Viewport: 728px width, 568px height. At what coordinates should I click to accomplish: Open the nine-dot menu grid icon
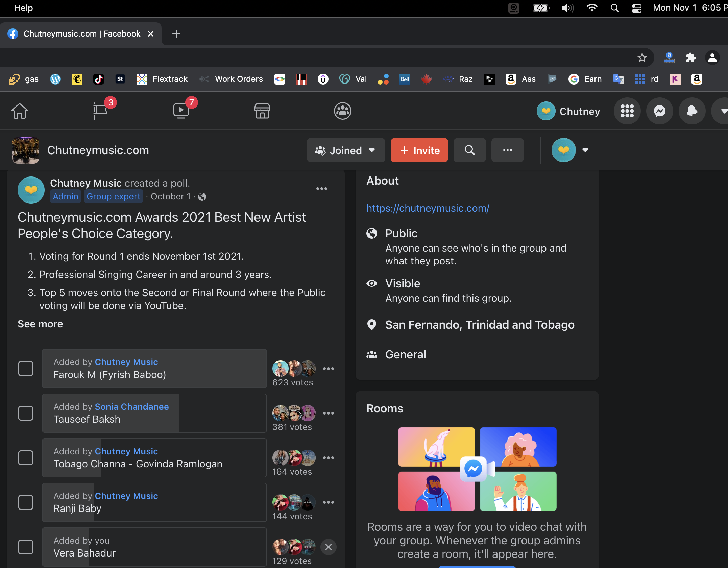(x=627, y=111)
